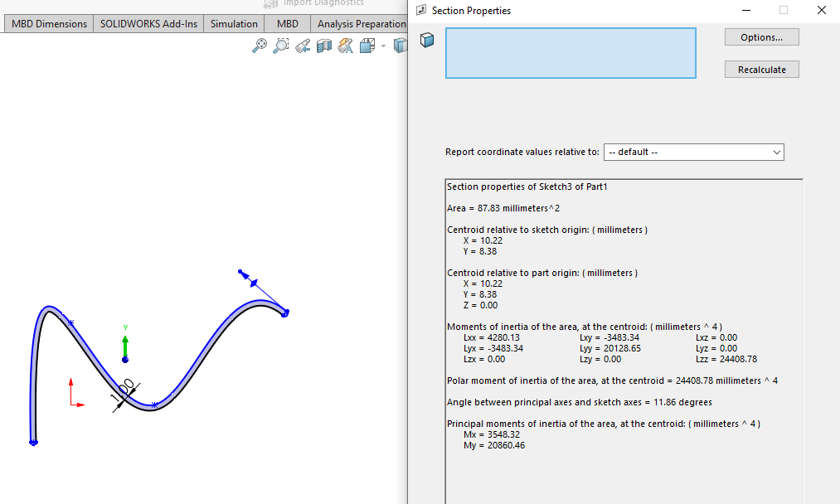
Task: Click the selection filter icon beside the selection box
Action: [427, 40]
